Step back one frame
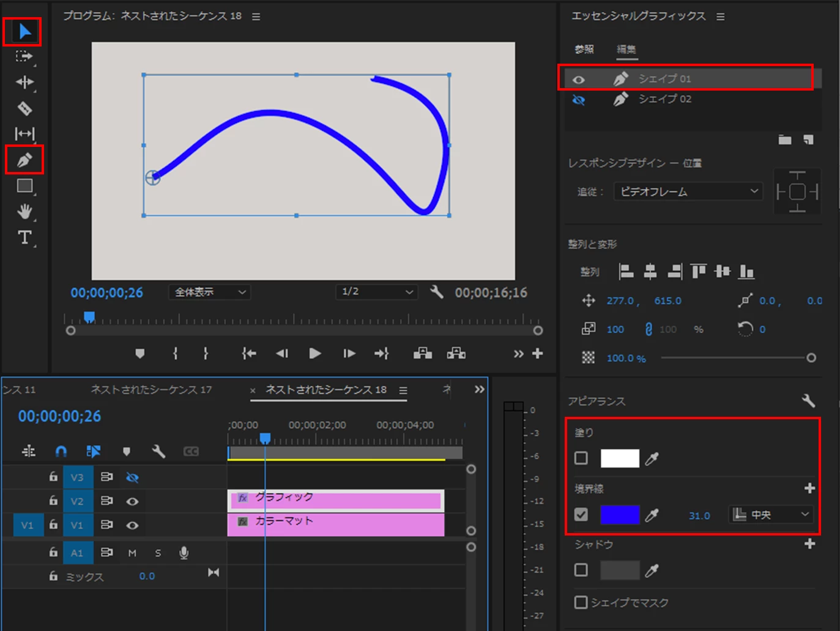Viewport: 840px width, 631px height. tap(282, 353)
